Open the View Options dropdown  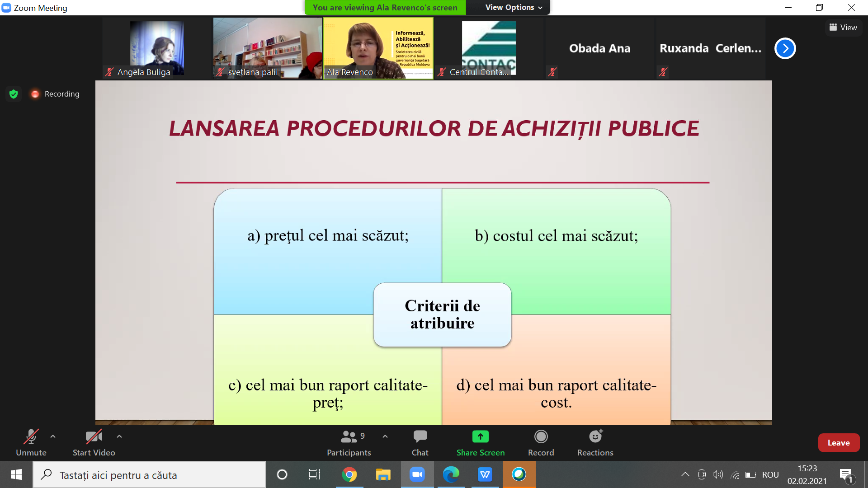(x=513, y=7)
